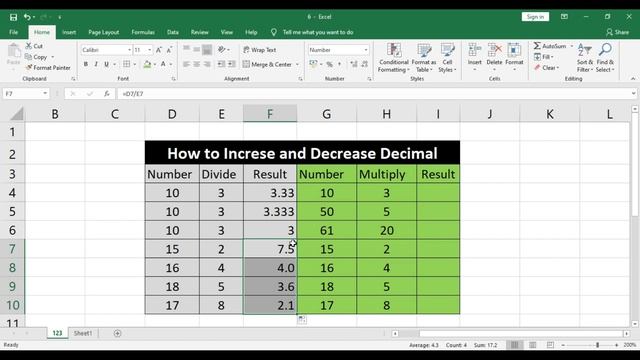Center text horizontally
Screen dimensions: 640x360
click(x=197, y=64)
